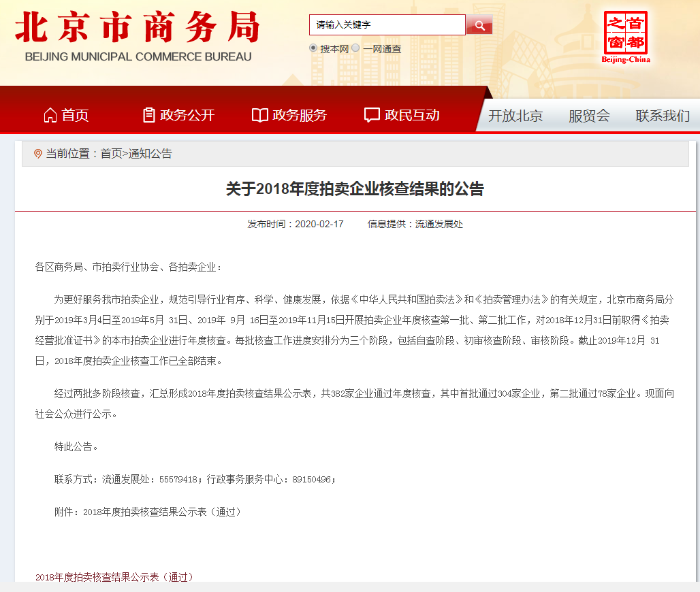Switch to the 服贸会 tab
Image resolution: width=700 pixels, height=592 pixels.
(x=589, y=116)
